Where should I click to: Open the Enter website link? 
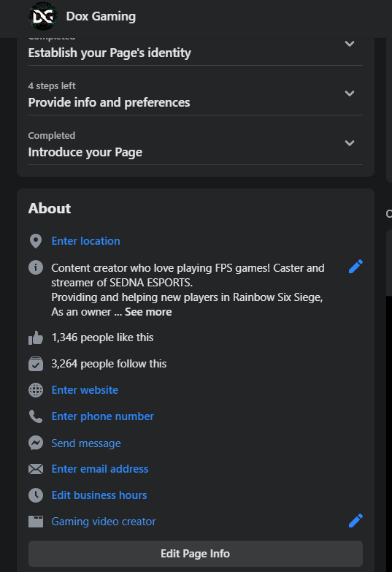pos(85,390)
